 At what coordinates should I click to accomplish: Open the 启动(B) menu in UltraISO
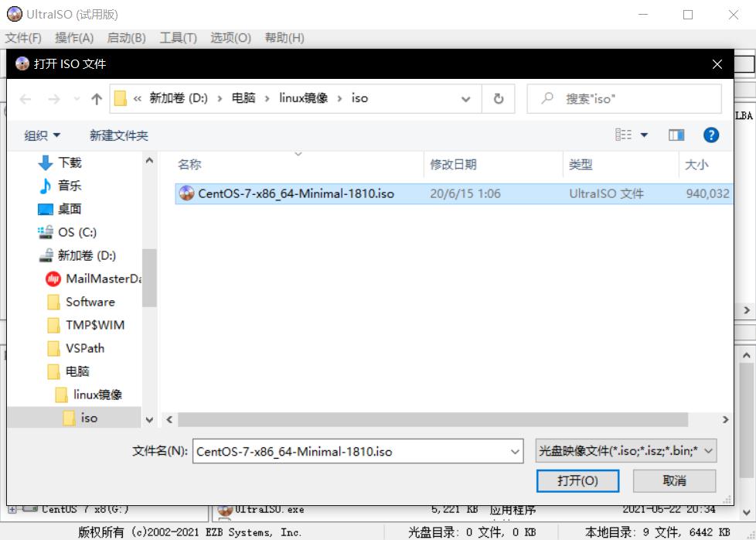[126, 38]
